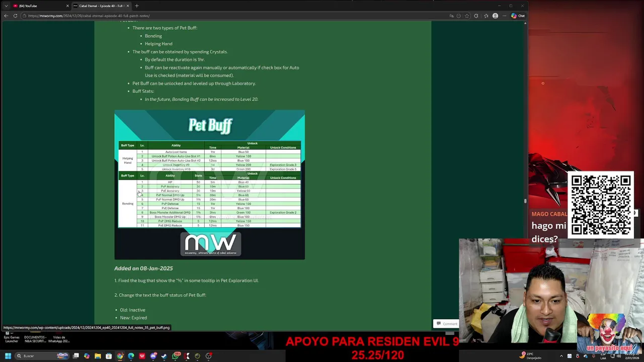The image size is (644, 362).
Task: Open the 23°C Despejado weather widget
Action: coord(530,356)
